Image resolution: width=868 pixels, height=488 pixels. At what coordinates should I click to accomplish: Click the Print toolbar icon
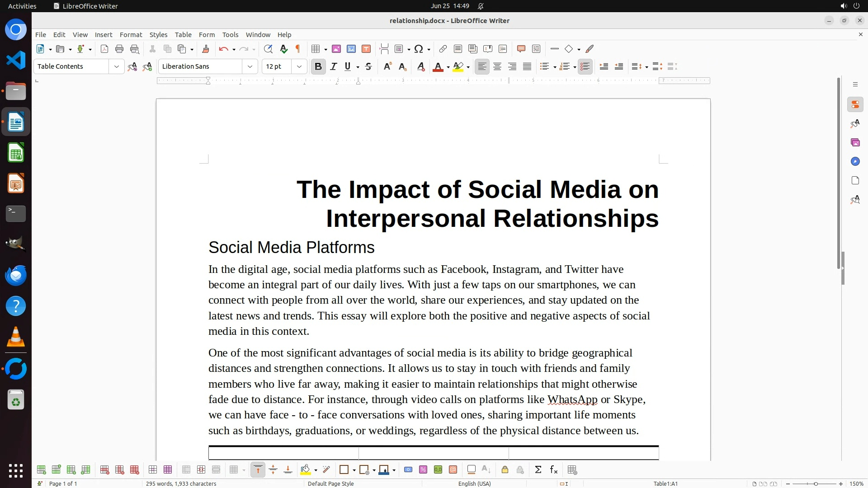pos(119,49)
